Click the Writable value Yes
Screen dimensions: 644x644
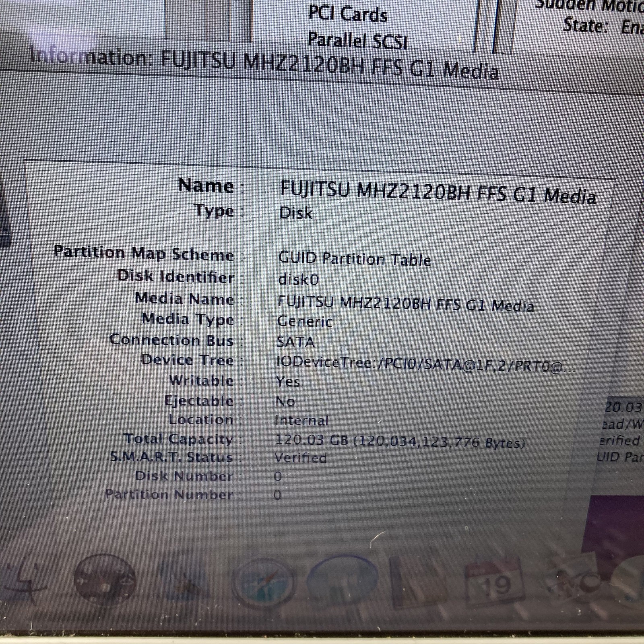pyautogui.click(x=288, y=381)
